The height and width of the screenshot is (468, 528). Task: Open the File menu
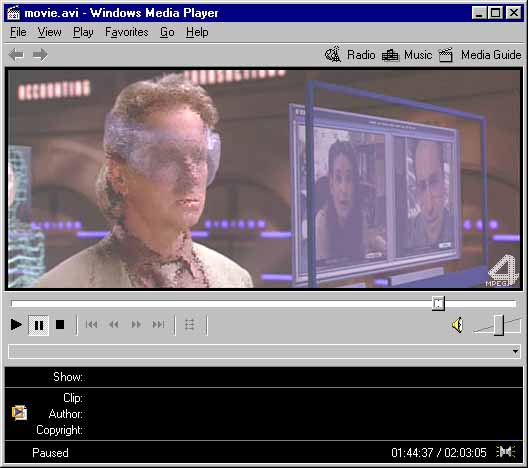click(x=18, y=32)
